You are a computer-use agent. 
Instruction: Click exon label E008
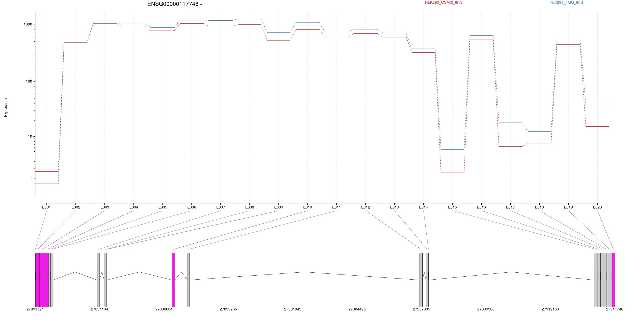click(x=250, y=207)
